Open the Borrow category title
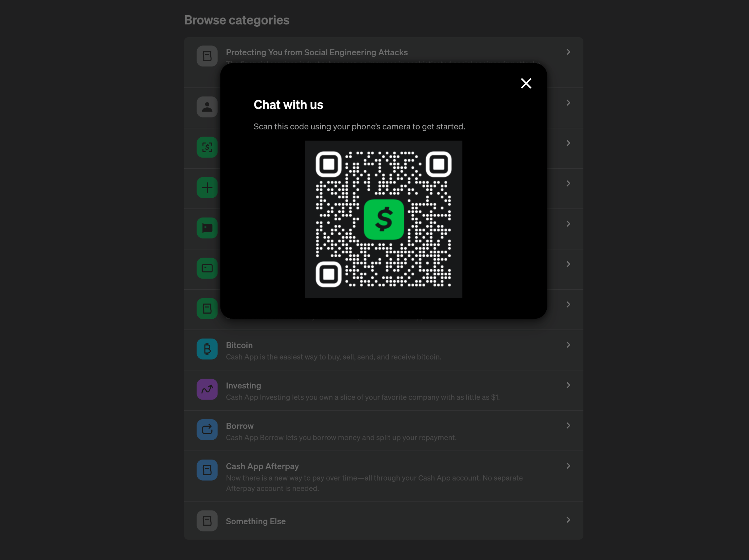This screenshot has width=749, height=560. click(240, 426)
